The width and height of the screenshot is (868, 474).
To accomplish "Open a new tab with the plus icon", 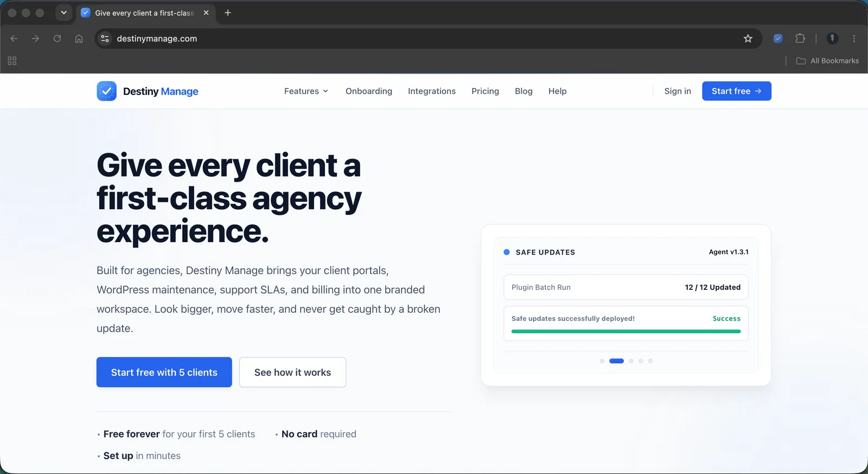I will coord(228,12).
